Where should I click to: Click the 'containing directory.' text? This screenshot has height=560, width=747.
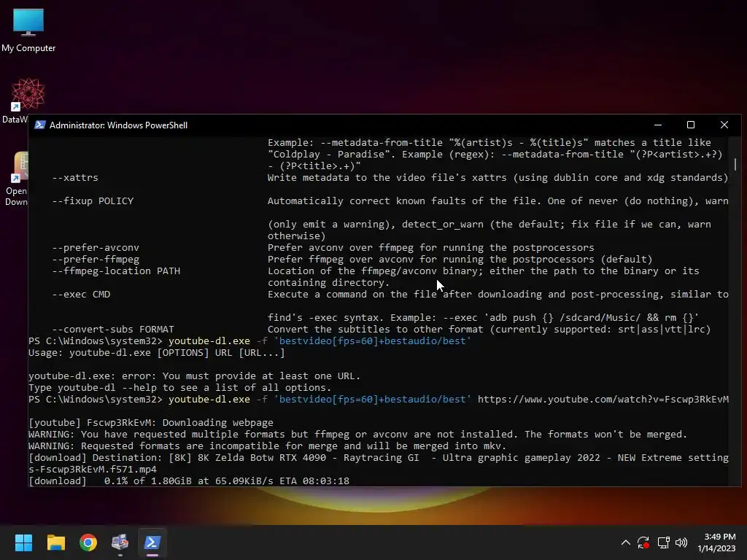(329, 283)
